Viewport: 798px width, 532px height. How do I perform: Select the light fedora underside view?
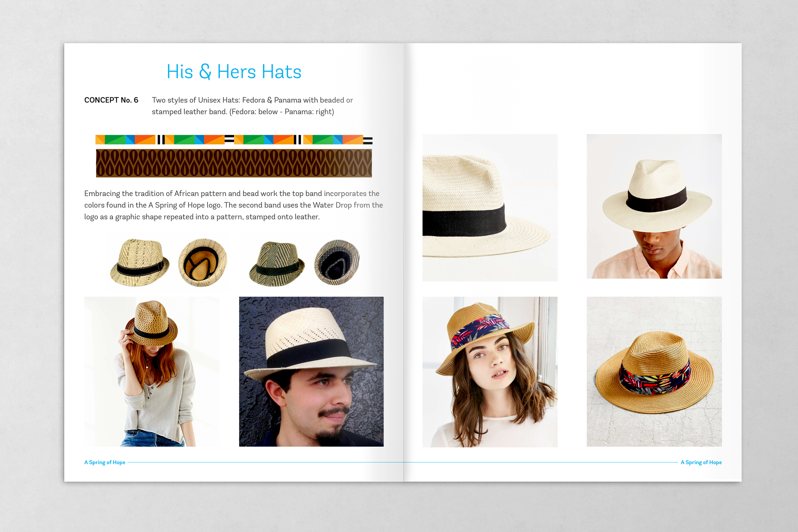tap(203, 262)
